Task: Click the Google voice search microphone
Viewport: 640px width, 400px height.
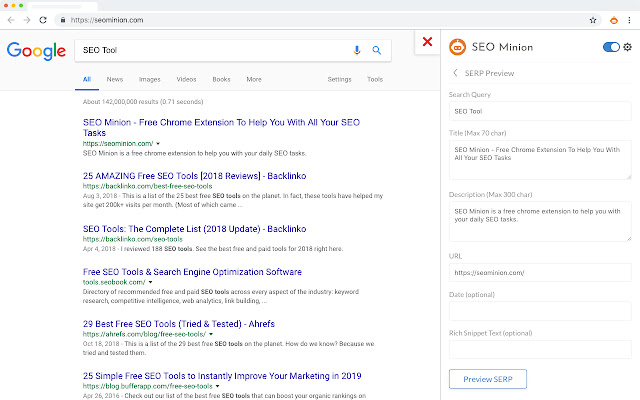Action: [x=357, y=49]
